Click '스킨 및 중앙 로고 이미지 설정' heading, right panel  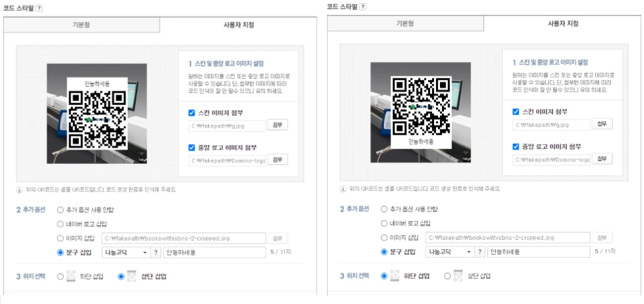pyautogui.click(x=553, y=62)
